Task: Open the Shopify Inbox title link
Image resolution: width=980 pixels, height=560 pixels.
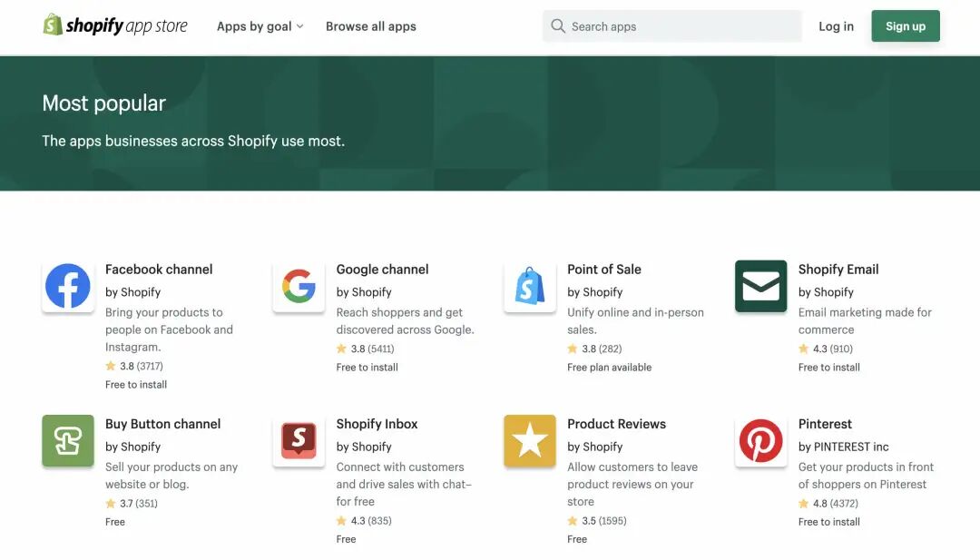Action: point(377,424)
